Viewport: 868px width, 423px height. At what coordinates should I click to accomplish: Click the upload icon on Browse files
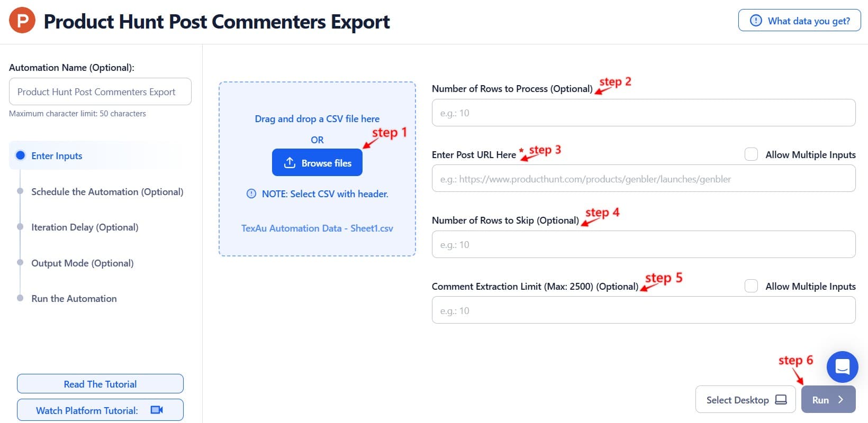click(x=290, y=163)
